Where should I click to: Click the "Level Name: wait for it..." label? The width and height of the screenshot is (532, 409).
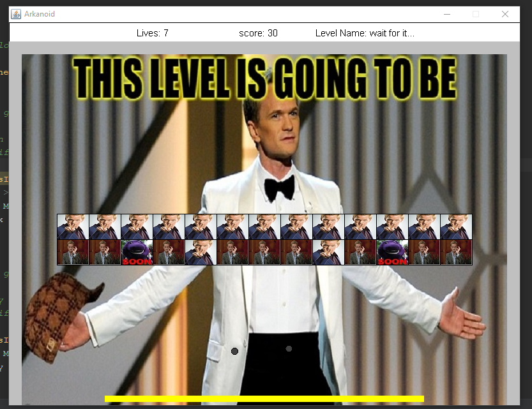click(365, 33)
